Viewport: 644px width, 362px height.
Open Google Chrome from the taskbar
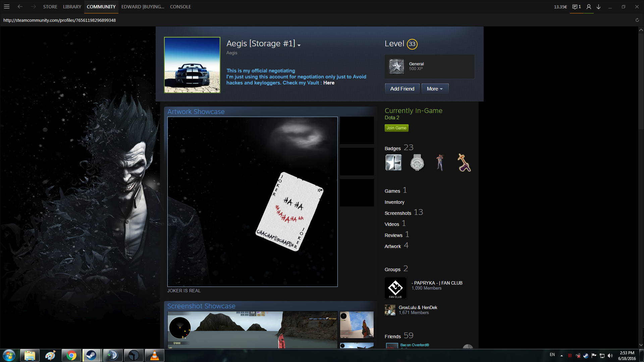coord(71,355)
